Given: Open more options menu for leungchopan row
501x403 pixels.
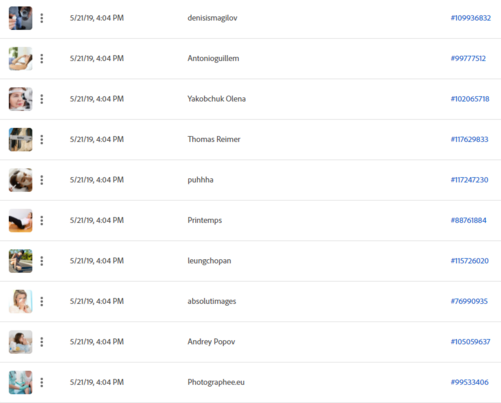Looking at the screenshot, I should point(42,261).
